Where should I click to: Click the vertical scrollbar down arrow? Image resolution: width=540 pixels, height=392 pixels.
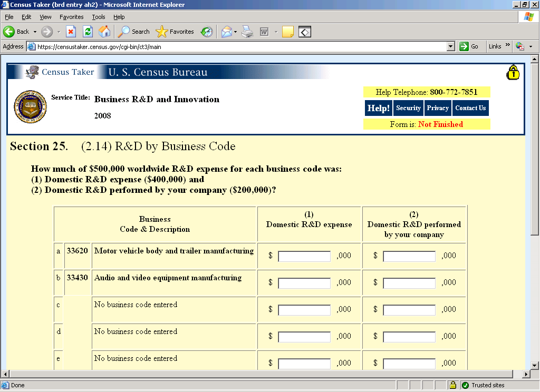(x=534, y=365)
